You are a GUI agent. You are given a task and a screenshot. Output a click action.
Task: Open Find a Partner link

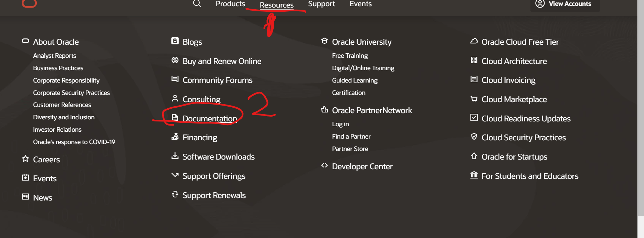(351, 137)
